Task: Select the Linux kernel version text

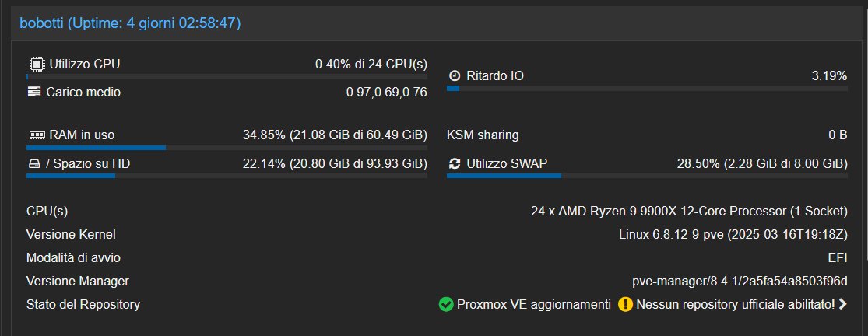Action: point(733,234)
